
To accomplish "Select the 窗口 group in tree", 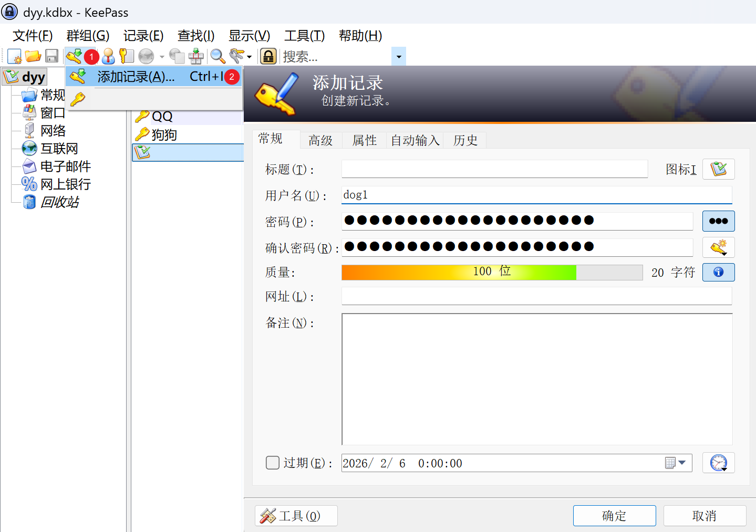I will 44,113.
